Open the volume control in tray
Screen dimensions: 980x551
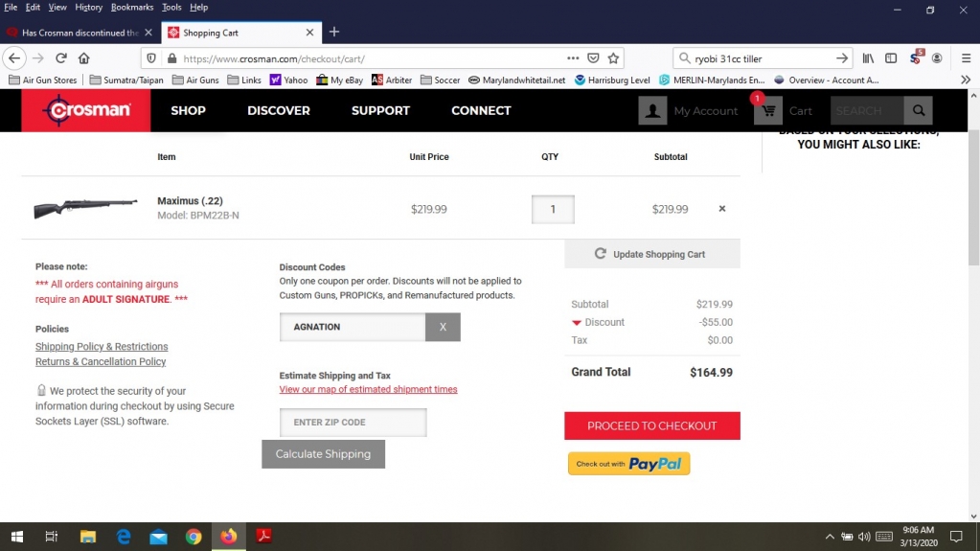point(864,537)
